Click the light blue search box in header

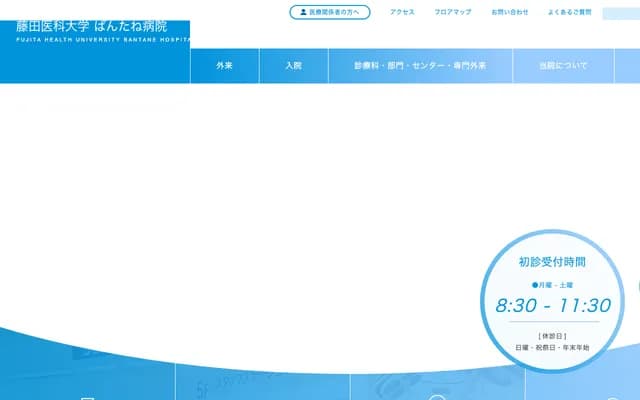tap(621, 13)
